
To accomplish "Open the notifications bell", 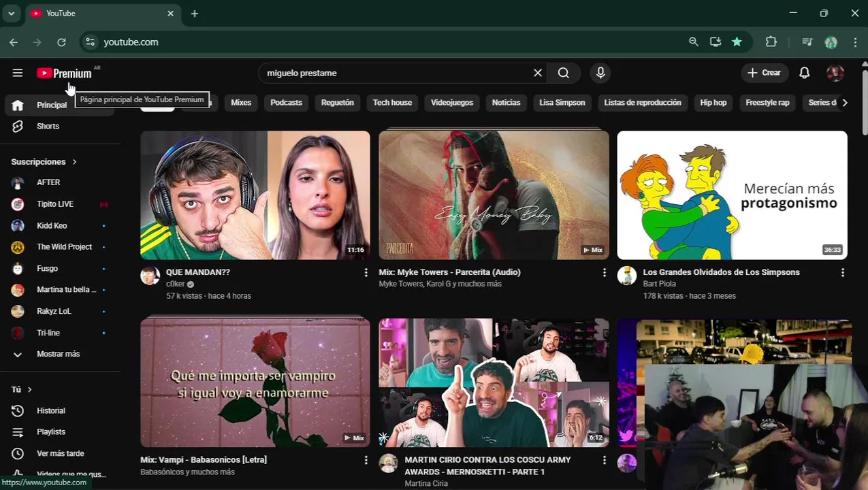I will [805, 73].
